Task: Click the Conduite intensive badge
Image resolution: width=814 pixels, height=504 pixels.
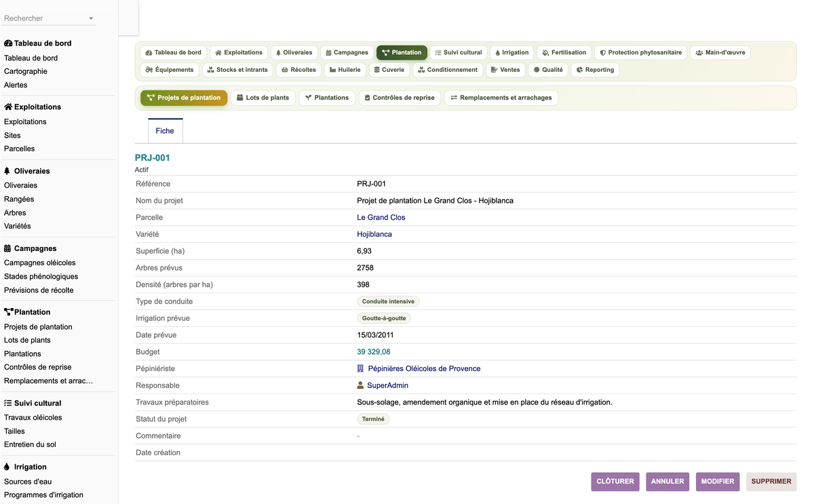Action: pos(389,301)
